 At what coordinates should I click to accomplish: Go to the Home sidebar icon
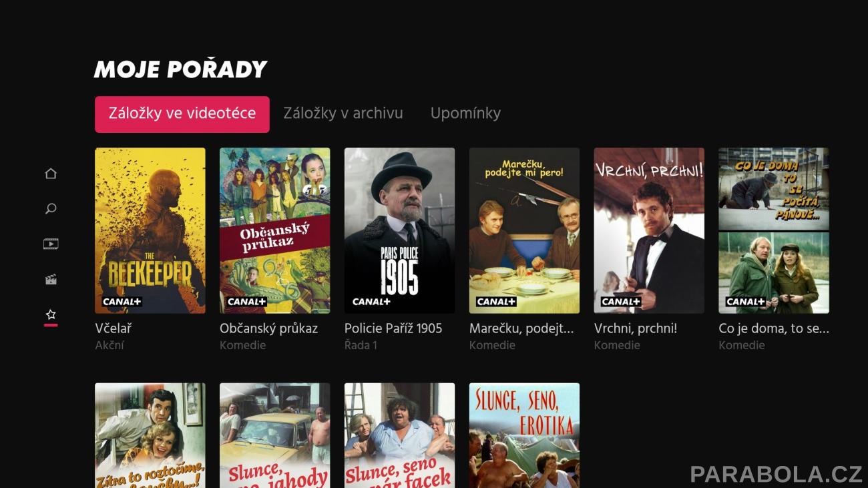point(51,174)
